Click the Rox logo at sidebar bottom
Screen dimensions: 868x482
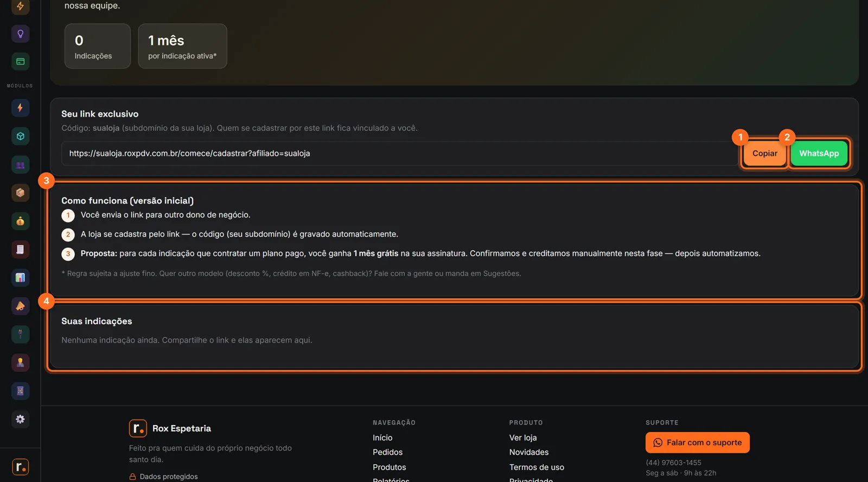(x=20, y=467)
